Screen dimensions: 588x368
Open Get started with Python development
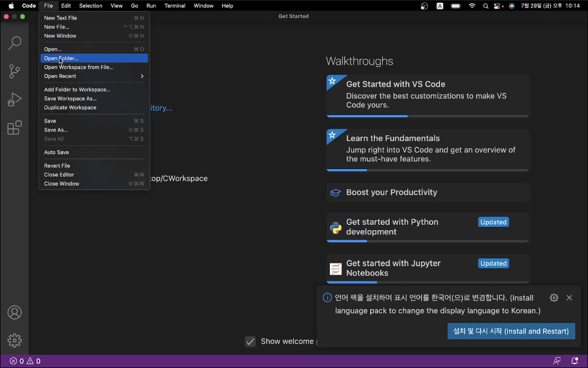(427, 227)
